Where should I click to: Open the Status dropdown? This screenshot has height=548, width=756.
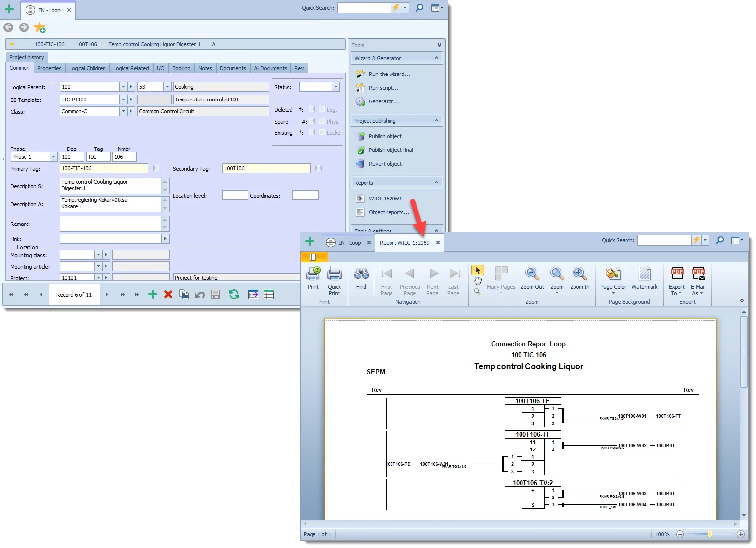(x=336, y=87)
